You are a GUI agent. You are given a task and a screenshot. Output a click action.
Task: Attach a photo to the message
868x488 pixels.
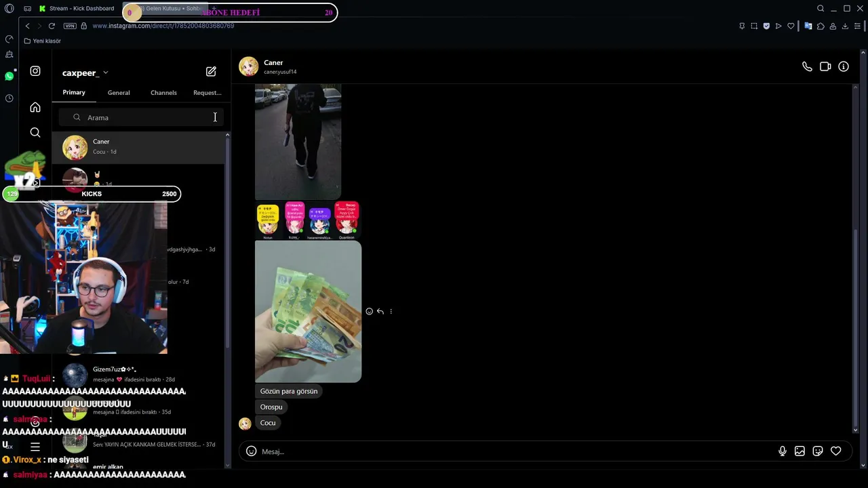(x=800, y=451)
